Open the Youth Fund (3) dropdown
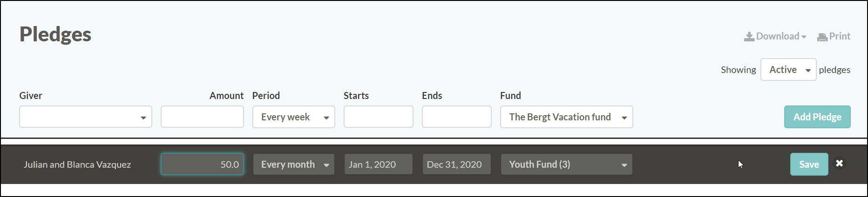Image resolution: width=868 pixels, height=197 pixels. pyautogui.click(x=566, y=164)
